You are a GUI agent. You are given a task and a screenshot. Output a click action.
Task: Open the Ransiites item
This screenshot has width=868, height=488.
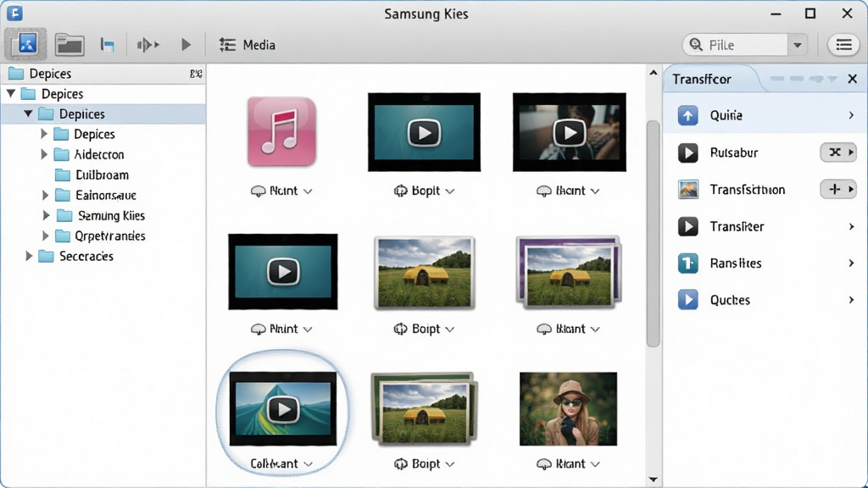click(765, 263)
